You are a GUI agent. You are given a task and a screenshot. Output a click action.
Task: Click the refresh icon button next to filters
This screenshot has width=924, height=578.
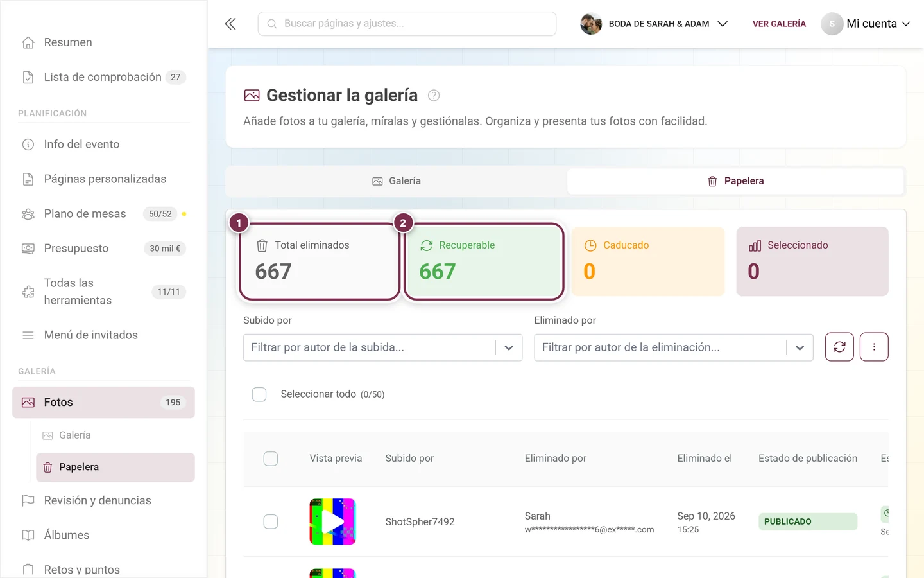[839, 347]
